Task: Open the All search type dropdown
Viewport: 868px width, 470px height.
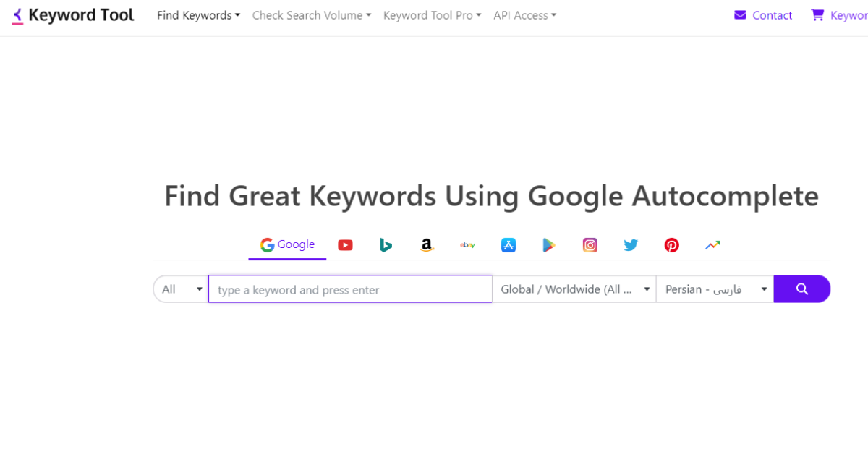Action: [181, 289]
